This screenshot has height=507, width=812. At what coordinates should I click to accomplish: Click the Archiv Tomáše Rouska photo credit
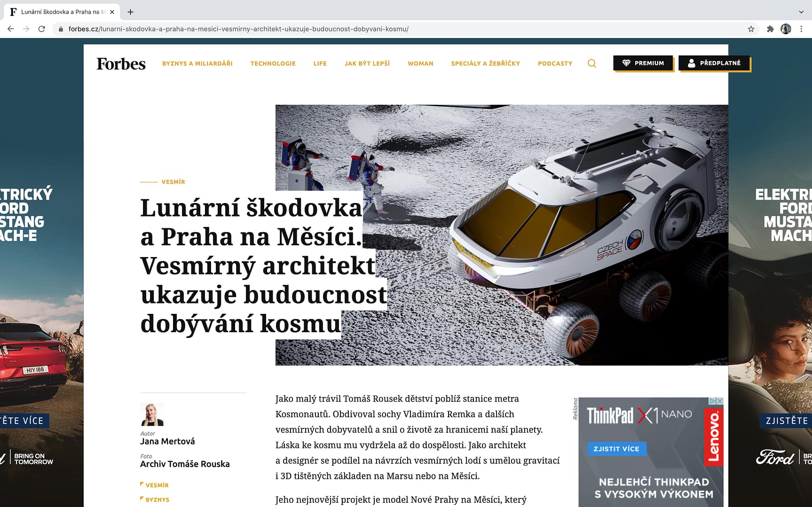185,464
